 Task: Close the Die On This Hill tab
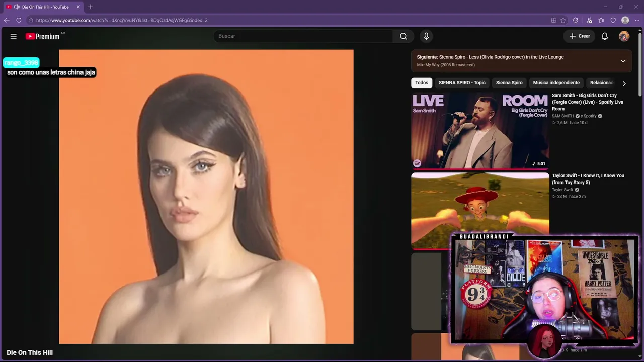click(78, 7)
